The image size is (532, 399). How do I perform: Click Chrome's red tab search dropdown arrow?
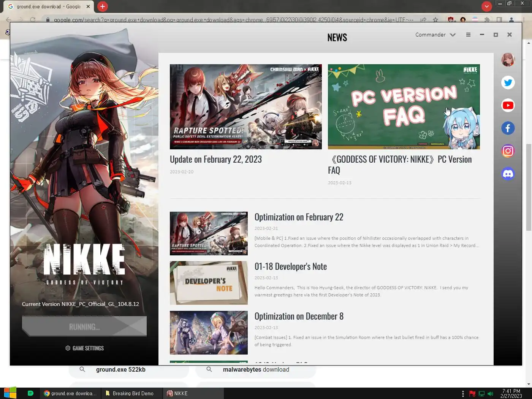click(x=486, y=6)
